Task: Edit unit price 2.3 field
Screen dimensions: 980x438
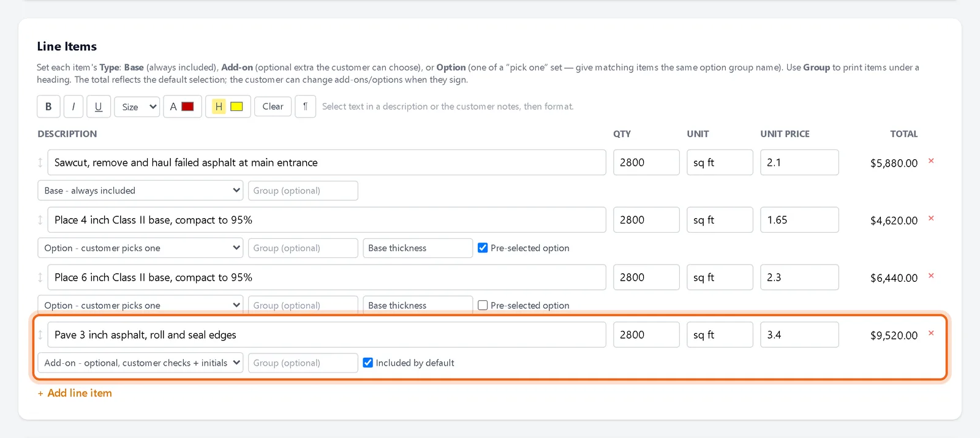Action: point(799,278)
